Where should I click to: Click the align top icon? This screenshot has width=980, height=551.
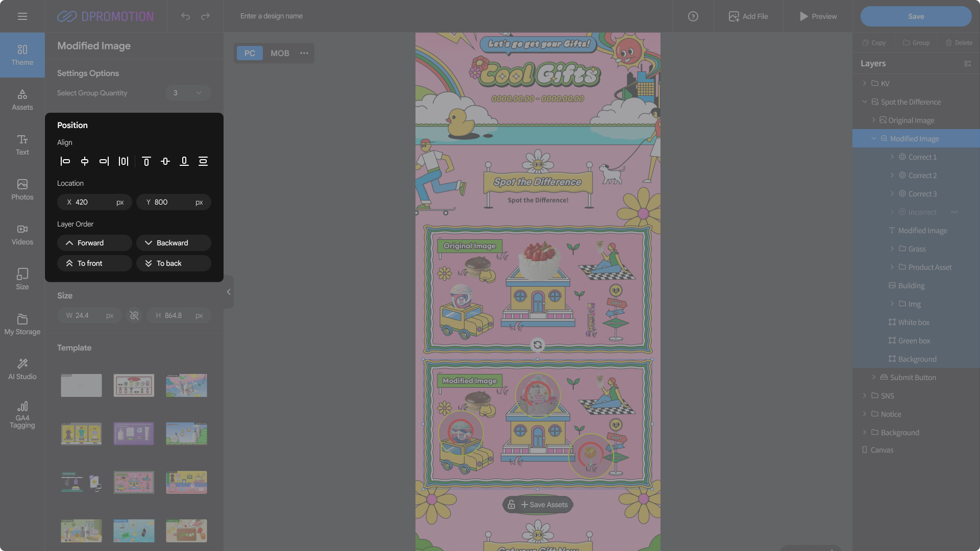pyautogui.click(x=146, y=162)
